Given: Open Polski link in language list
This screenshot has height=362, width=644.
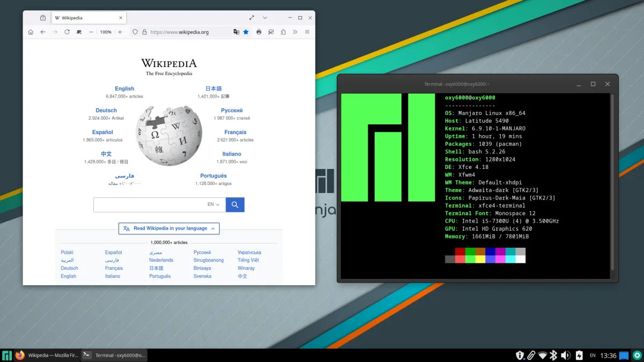Looking at the screenshot, I should pos(67,252).
